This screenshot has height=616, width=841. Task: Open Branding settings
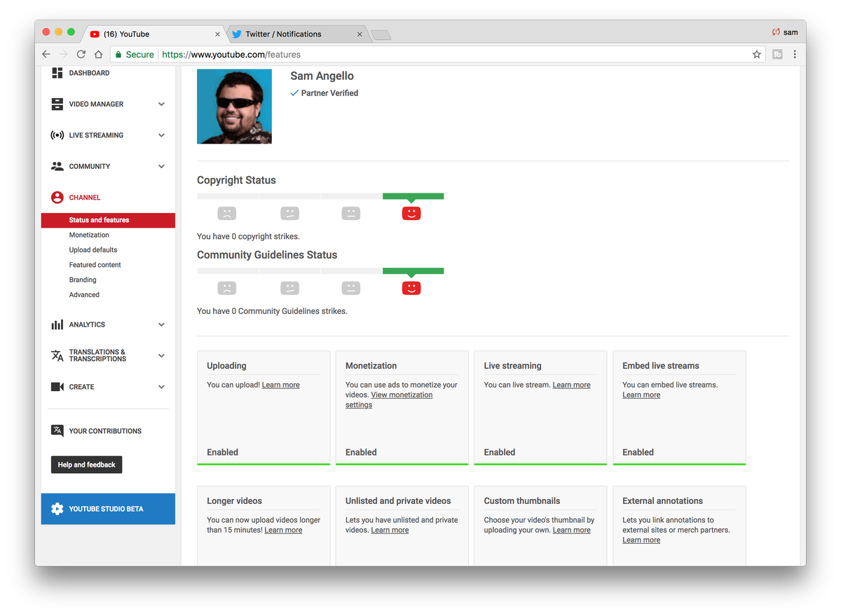[x=83, y=280]
